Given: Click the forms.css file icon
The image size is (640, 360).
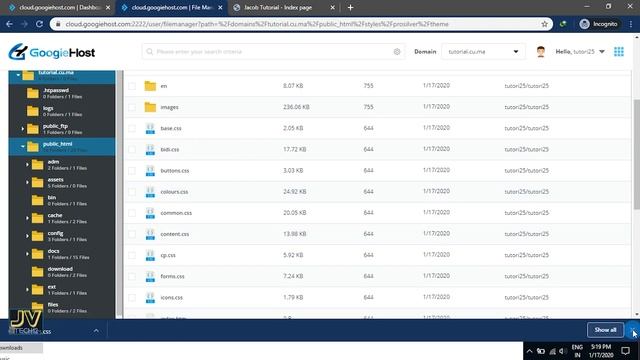Looking at the screenshot, I should [x=150, y=277].
